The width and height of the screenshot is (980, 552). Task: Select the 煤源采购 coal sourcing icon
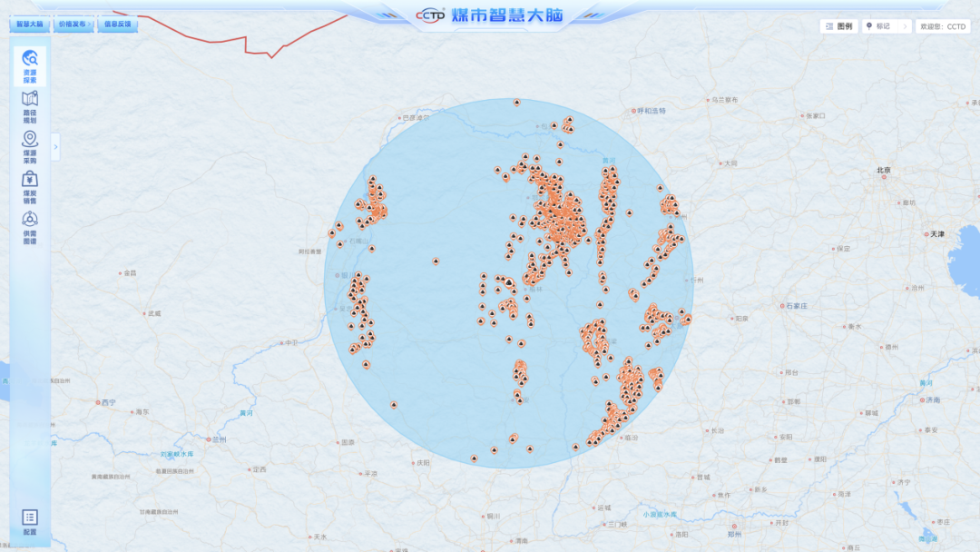[x=29, y=147]
